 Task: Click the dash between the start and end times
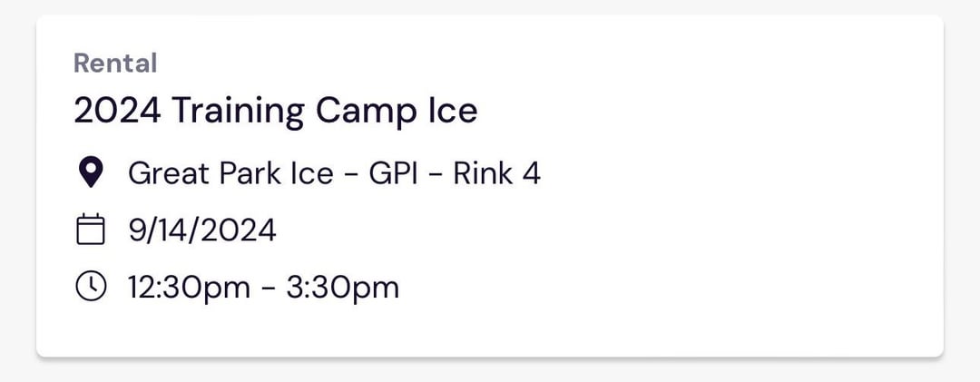point(269,289)
